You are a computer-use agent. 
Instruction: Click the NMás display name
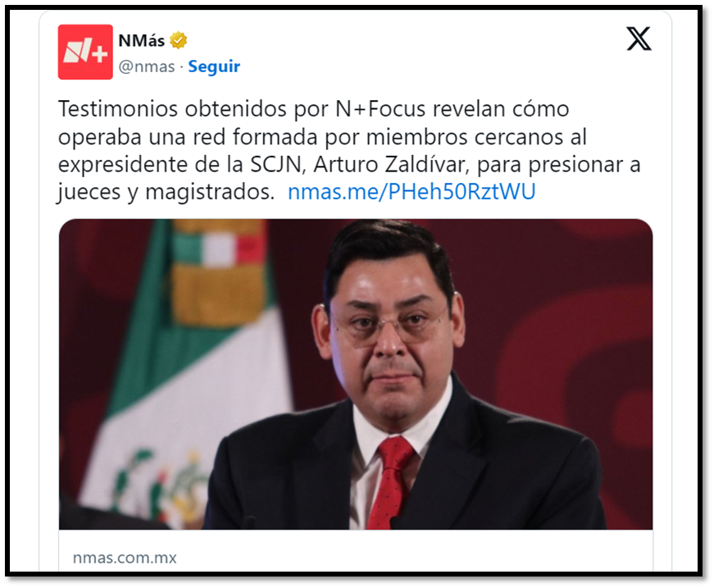pyautogui.click(x=142, y=40)
